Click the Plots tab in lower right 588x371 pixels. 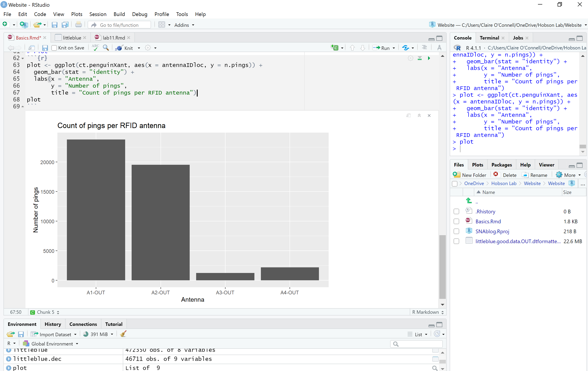click(477, 165)
